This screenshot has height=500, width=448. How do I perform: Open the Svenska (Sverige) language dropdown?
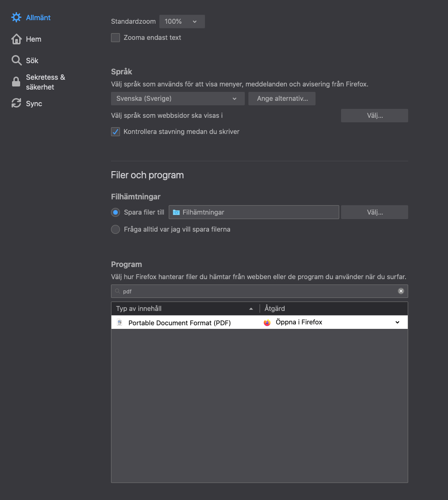pos(178,99)
